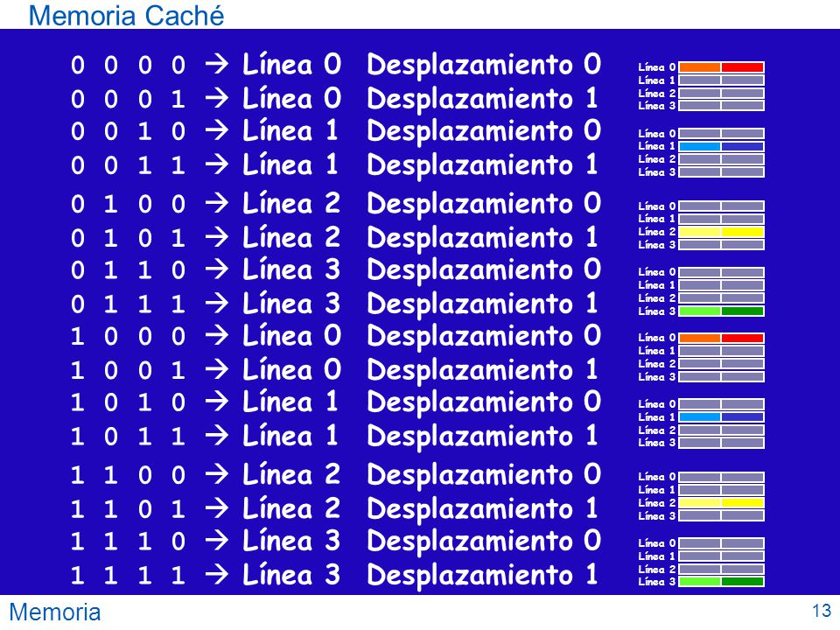Select binary address "1 0 1 1"
This screenshot has height=630, width=840.
pyautogui.click(x=128, y=437)
